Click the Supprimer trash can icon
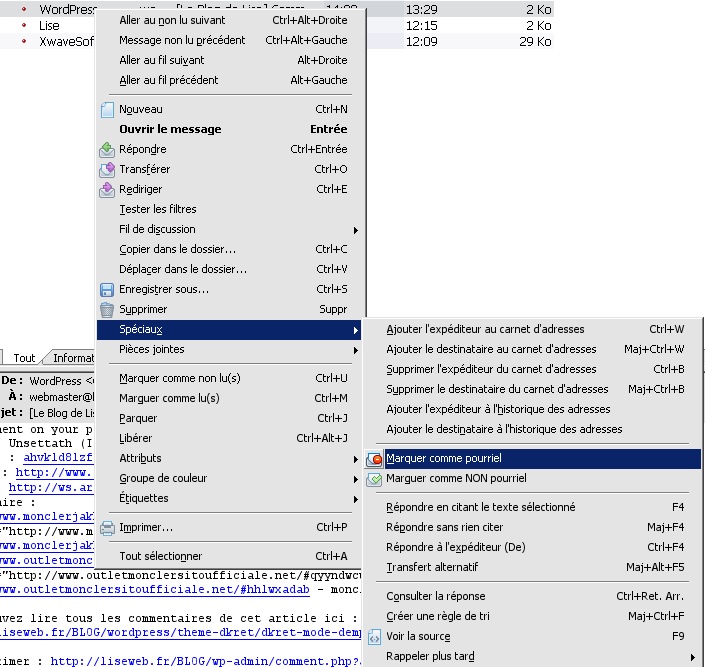705x667 pixels. (108, 310)
